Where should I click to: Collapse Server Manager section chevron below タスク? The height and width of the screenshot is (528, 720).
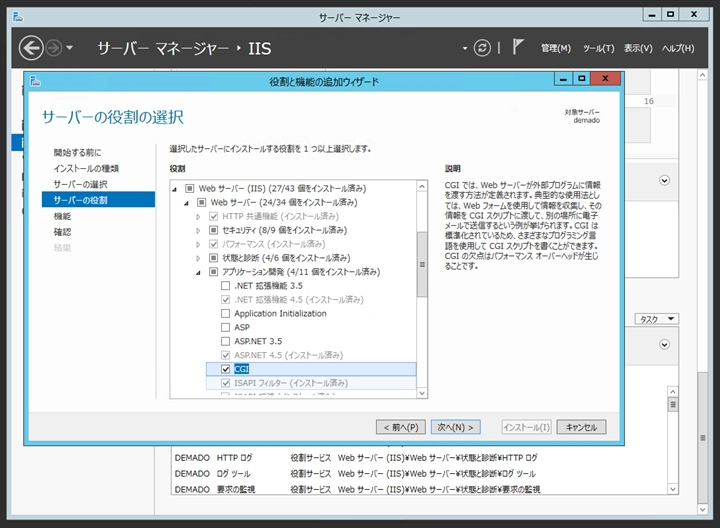[x=664, y=344]
